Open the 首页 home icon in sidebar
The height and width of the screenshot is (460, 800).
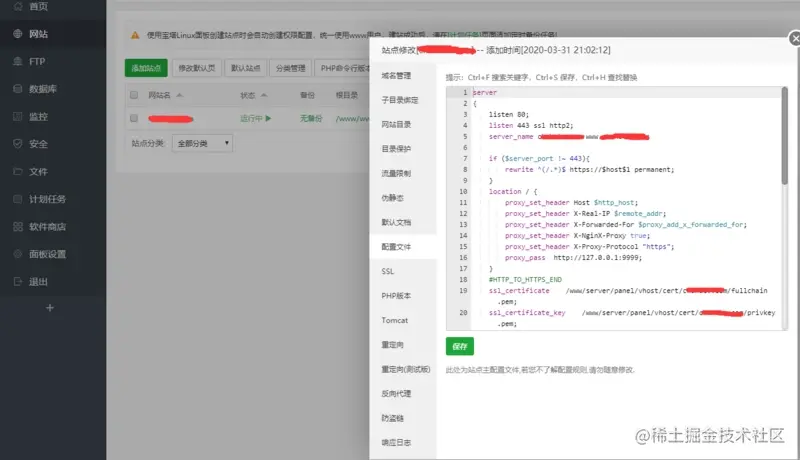coord(18,6)
